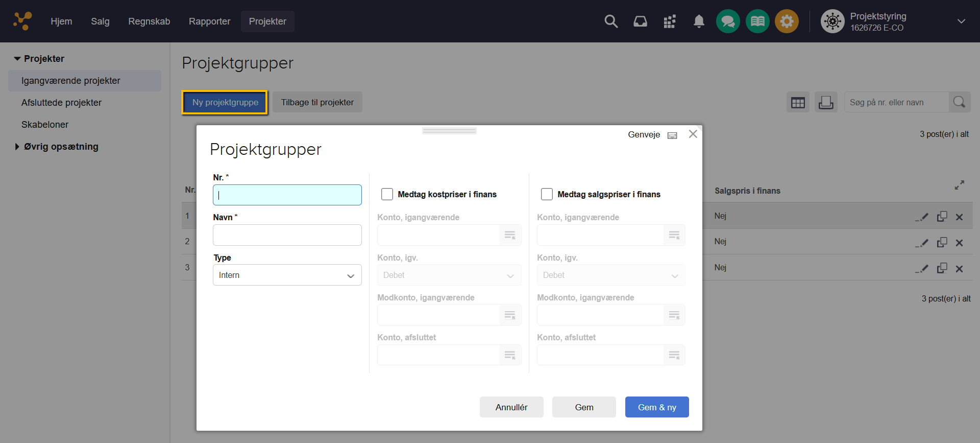
Task: Open the orange settings gear icon
Action: [x=787, y=21]
